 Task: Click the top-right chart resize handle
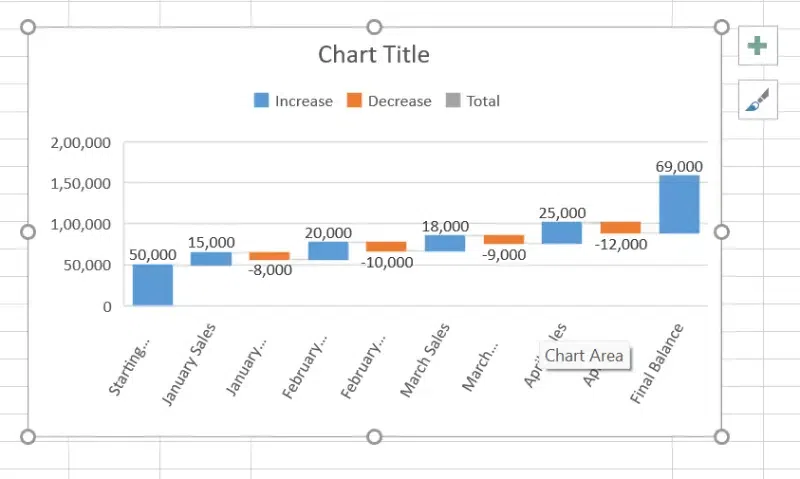pos(721,27)
